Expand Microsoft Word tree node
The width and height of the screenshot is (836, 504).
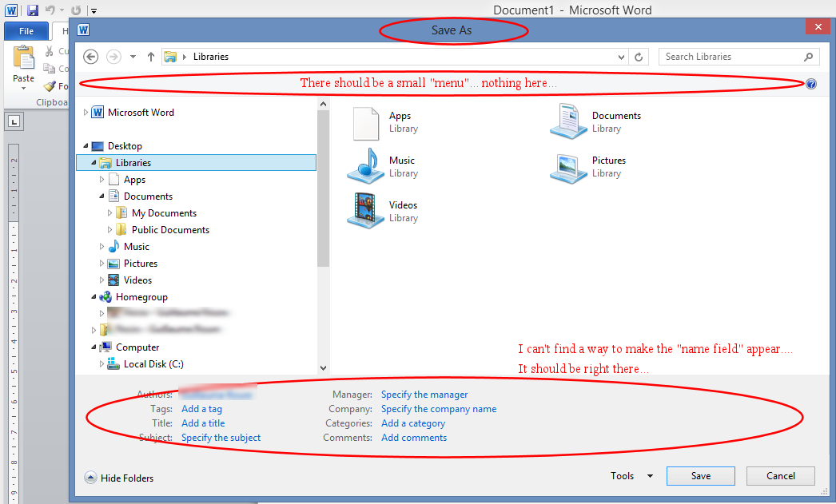[x=86, y=113]
